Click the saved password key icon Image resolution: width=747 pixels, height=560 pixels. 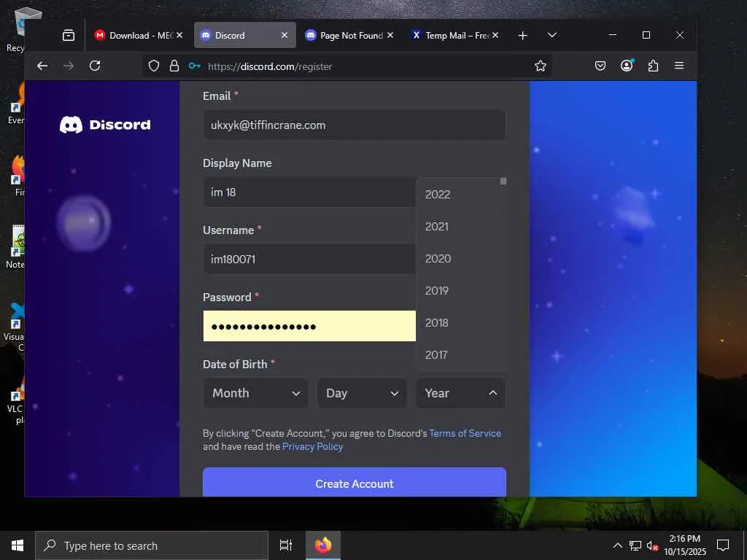pos(194,66)
